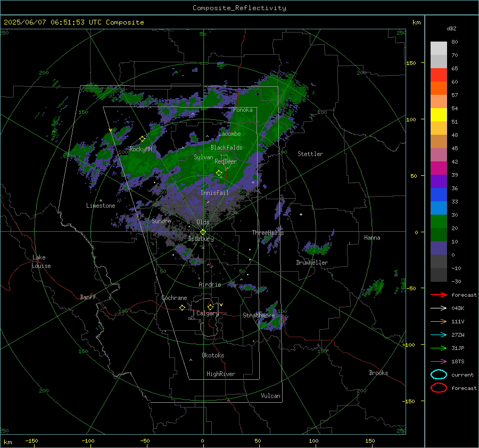This screenshot has height=448, width=479.
Task: Click the dBZ legend heading
Action: tap(451, 29)
